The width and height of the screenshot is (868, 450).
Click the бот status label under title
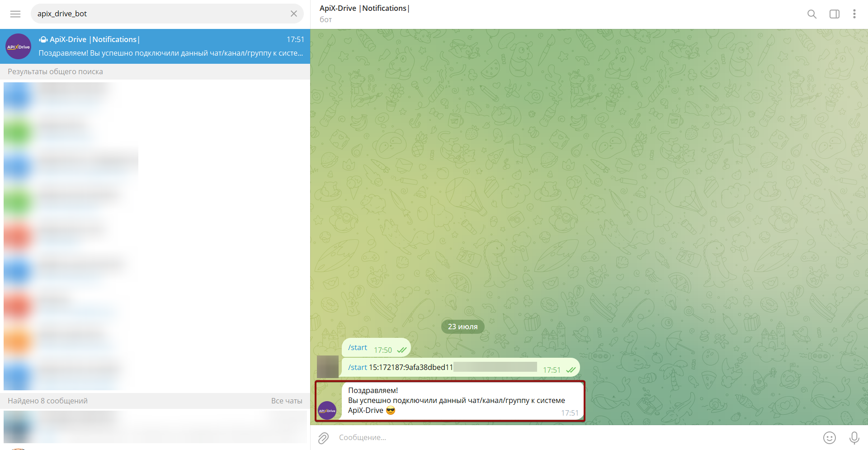tap(325, 19)
